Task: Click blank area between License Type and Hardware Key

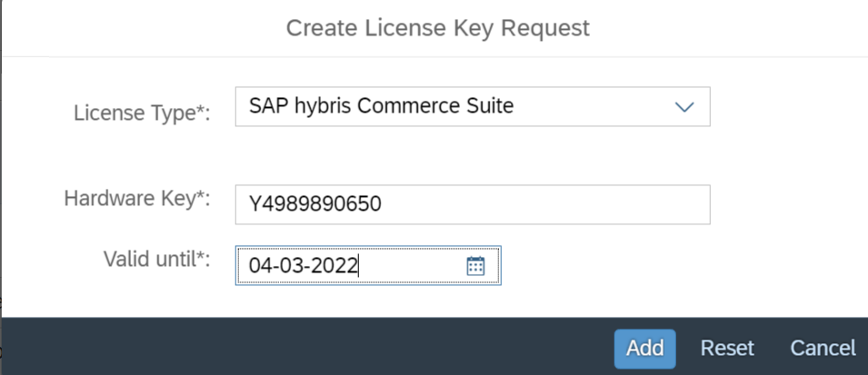Action: click(x=454, y=156)
